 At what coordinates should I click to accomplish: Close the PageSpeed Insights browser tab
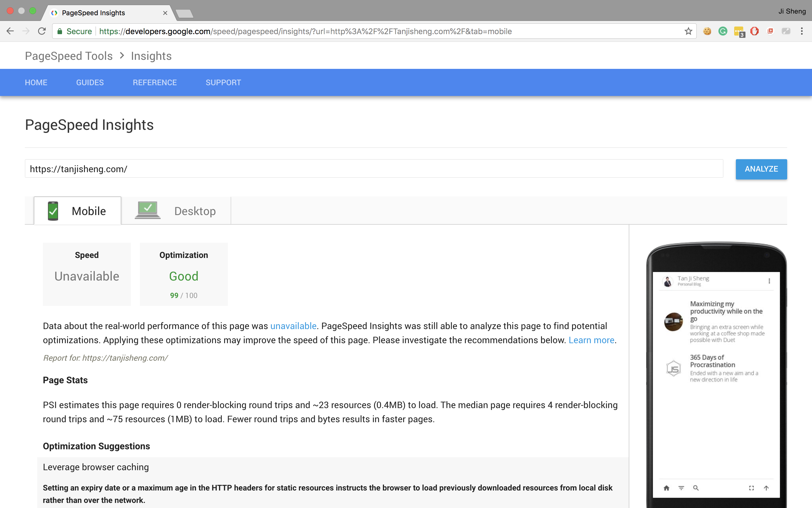click(x=165, y=13)
